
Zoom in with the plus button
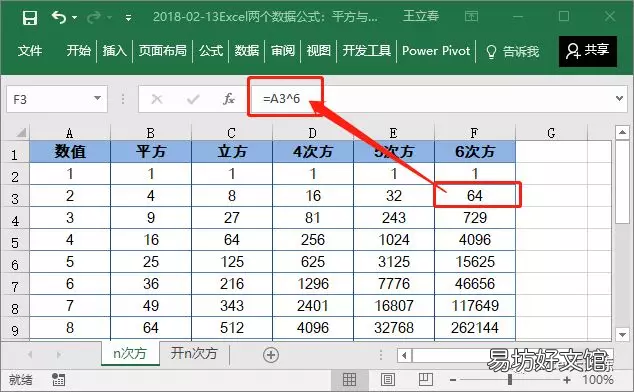click(x=567, y=380)
